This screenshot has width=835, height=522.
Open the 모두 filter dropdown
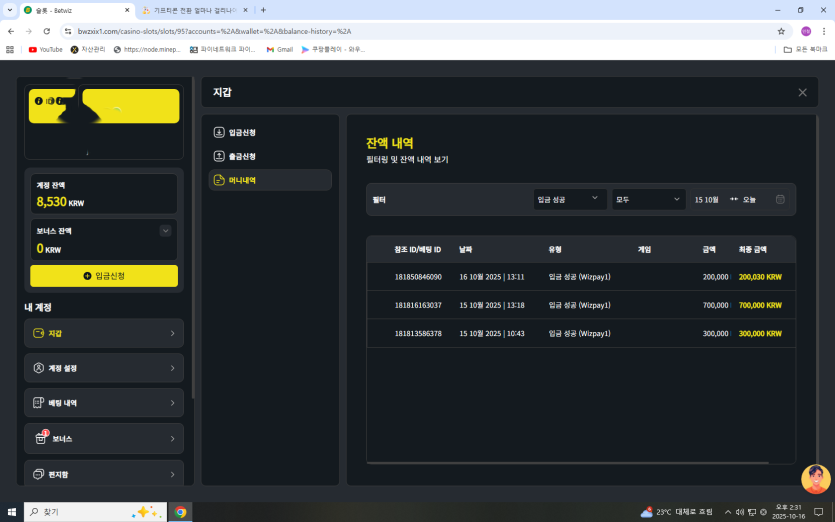click(648, 200)
